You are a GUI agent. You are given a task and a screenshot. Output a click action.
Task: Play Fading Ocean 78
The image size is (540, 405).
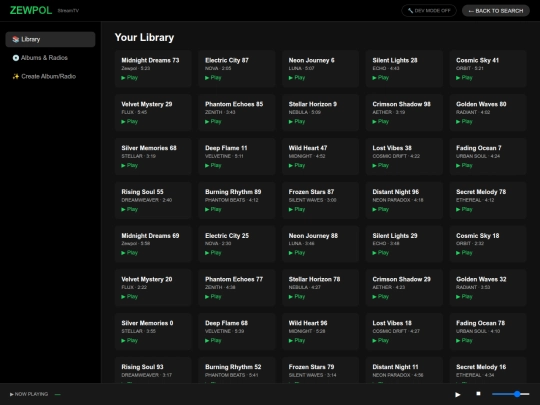[464, 341]
